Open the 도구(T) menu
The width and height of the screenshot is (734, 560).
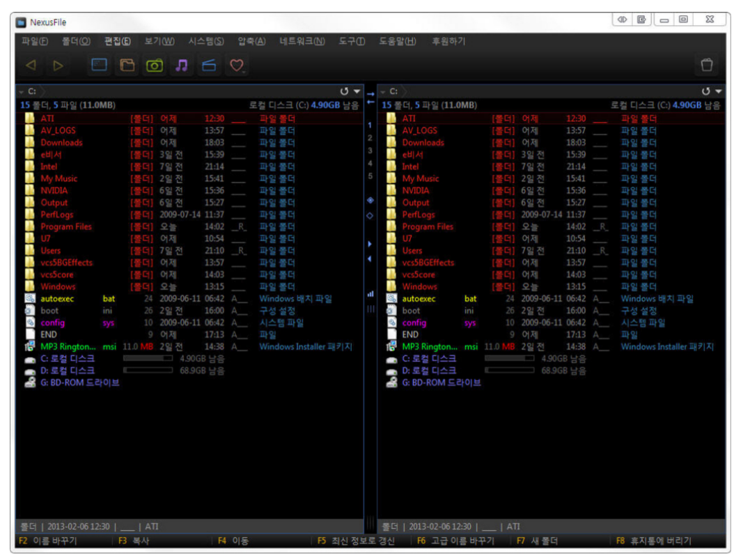point(352,41)
